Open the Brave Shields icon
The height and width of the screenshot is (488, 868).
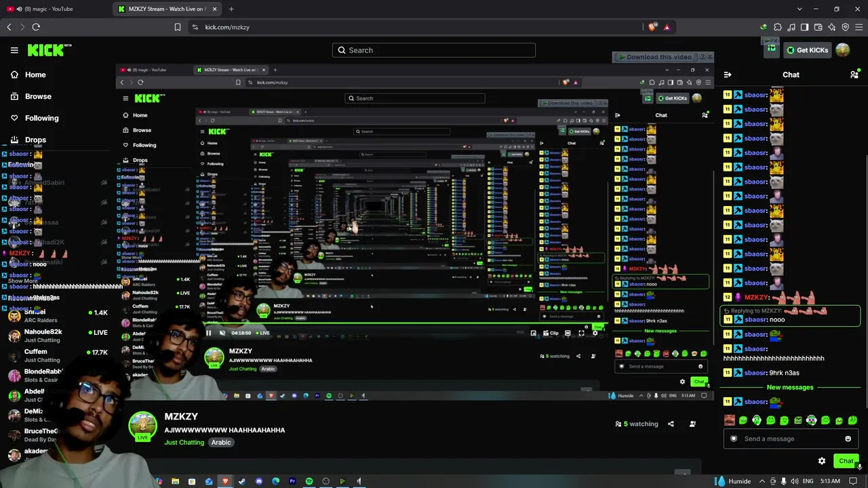coord(652,27)
